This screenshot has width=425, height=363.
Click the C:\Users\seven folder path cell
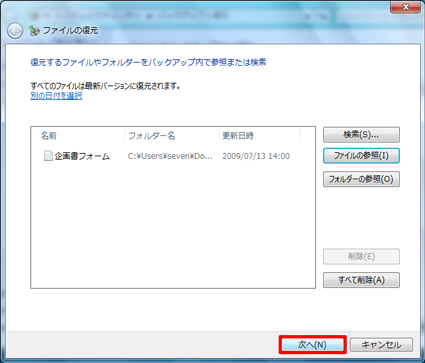[x=170, y=156]
